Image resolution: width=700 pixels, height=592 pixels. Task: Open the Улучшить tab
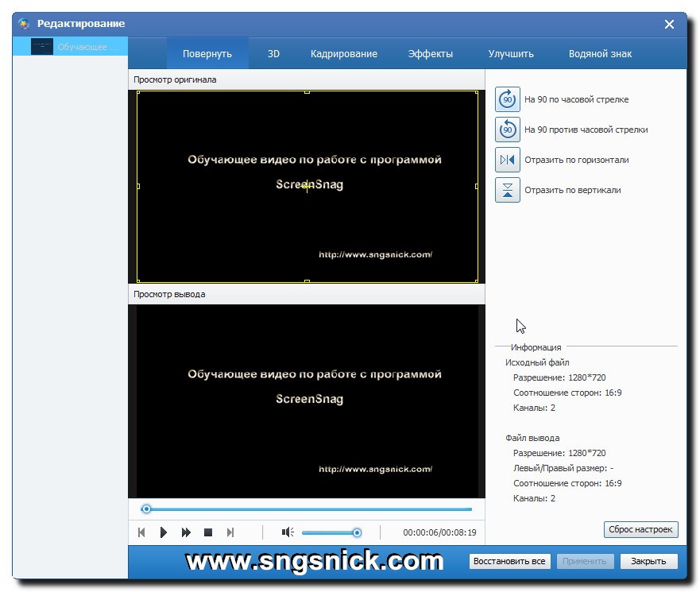tap(511, 53)
